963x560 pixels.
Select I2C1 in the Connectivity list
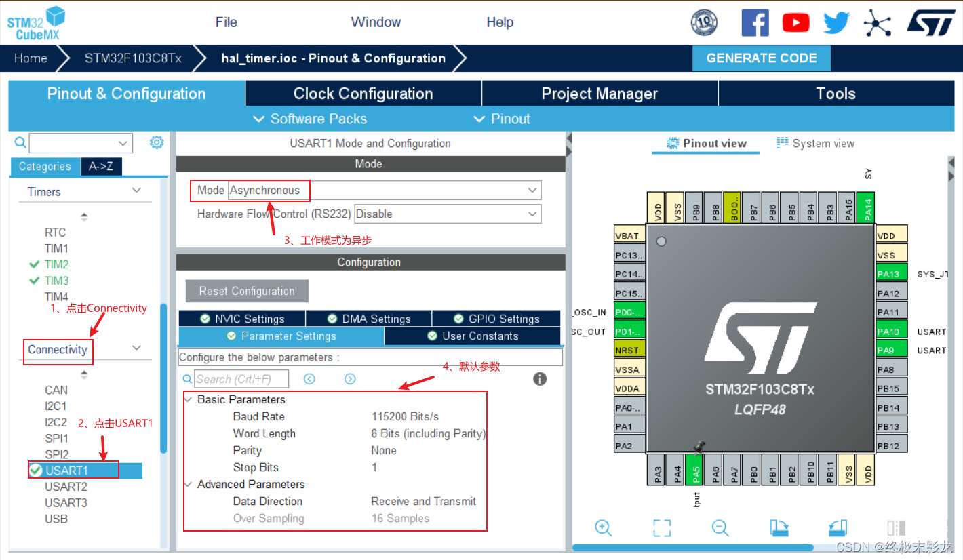tap(56, 406)
